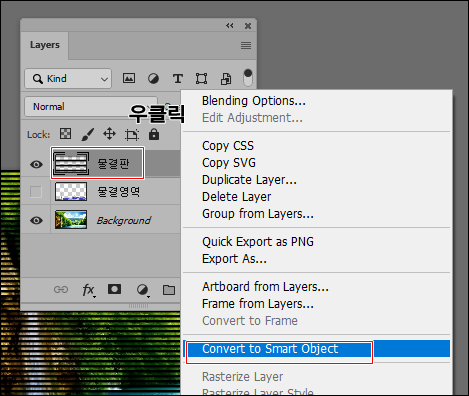
Task: Toggle layer filtering on/off switch
Action: coord(248,78)
